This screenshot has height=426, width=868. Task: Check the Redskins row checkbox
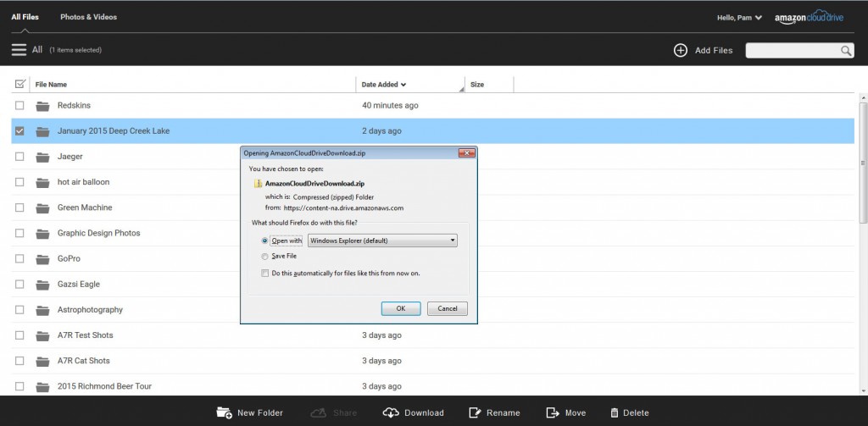[x=19, y=105]
